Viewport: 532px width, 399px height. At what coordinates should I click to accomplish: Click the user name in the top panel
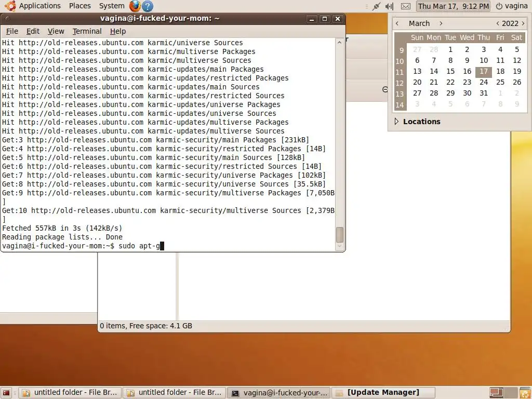pyautogui.click(x=516, y=6)
